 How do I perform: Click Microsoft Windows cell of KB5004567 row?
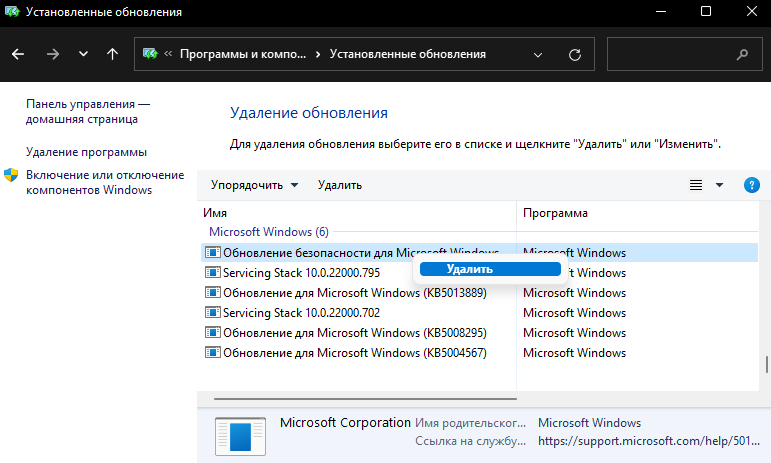574,353
